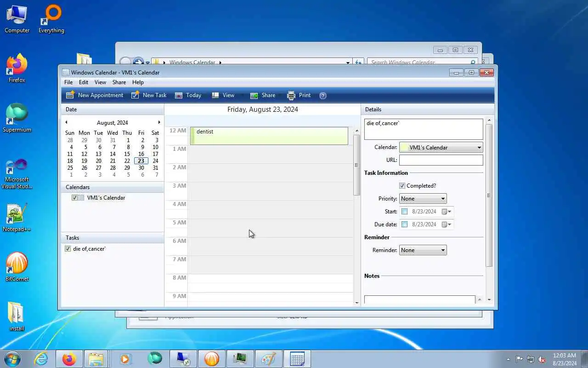Image resolution: width=588 pixels, height=368 pixels.
Task: Click the Share toolbar icon
Action: point(254,95)
